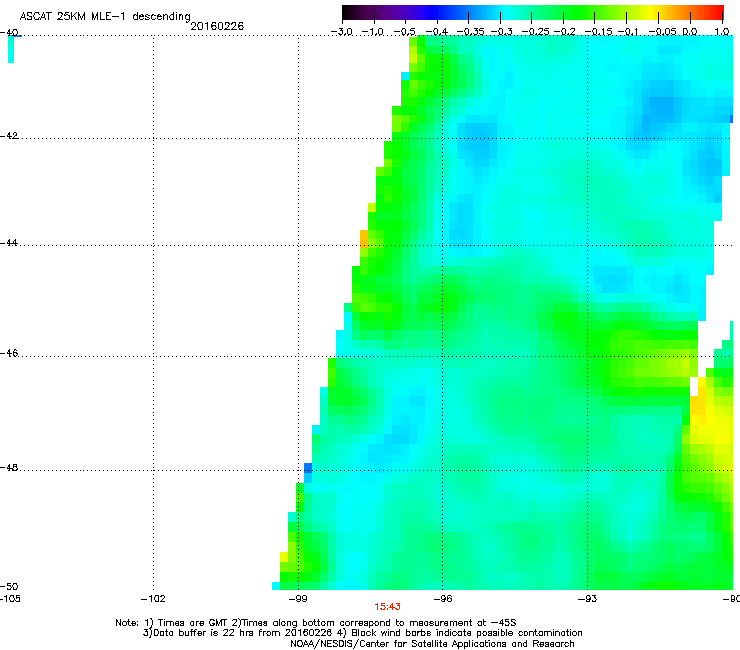Click the title 'ASCAT 25KM MLE-1 descending'
Viewport: 740px width, 650px height.
tap(105, 17)
